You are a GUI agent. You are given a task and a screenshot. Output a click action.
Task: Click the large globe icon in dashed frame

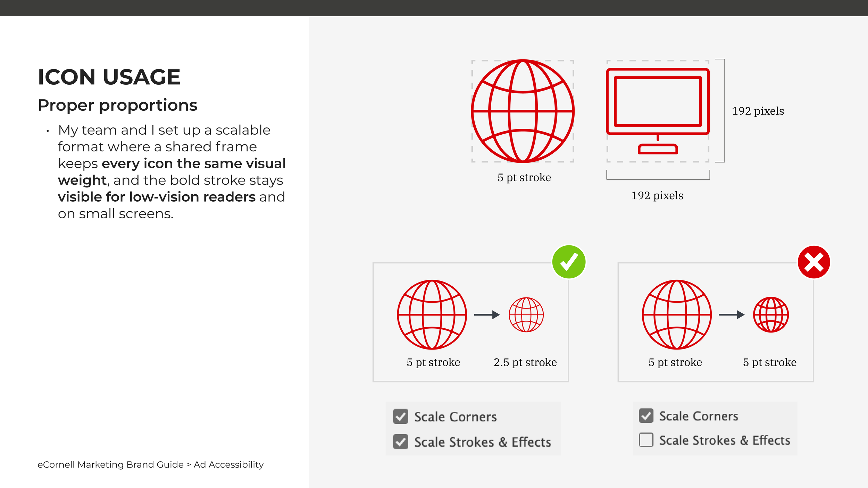click(x=523, y=111)
